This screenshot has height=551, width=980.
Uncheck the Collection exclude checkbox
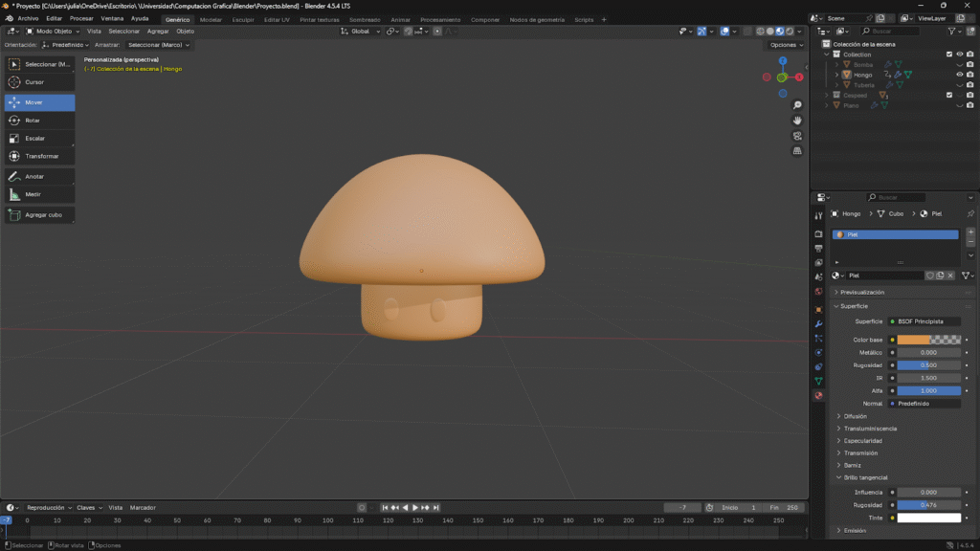click(949, 55)
